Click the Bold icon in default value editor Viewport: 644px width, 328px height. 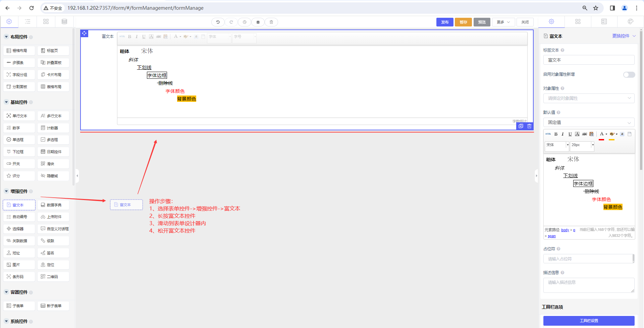556,134
